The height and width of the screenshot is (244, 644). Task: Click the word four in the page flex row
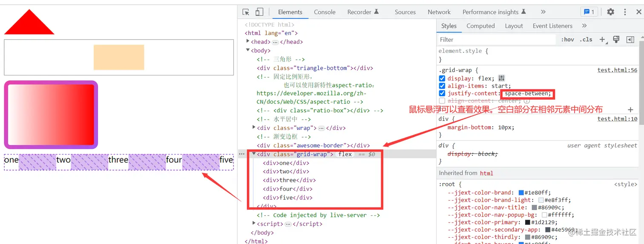point(174,160)
